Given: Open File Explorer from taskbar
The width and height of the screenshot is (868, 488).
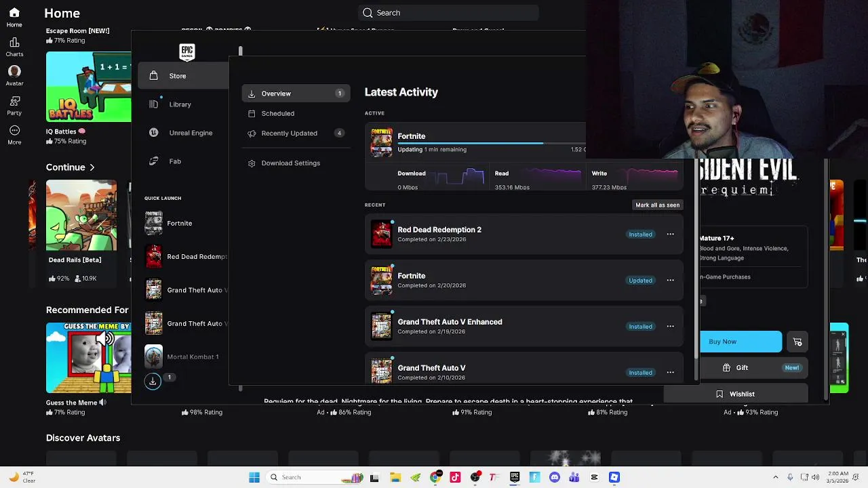Looking at the screenshot, I should pyautogui.click(x=395, y=477).
